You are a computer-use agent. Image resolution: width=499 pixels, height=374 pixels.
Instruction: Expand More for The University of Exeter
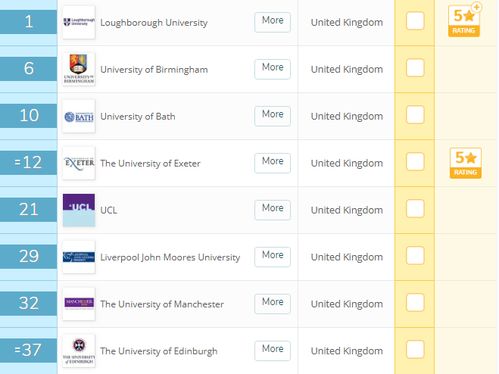coord(272,163)
